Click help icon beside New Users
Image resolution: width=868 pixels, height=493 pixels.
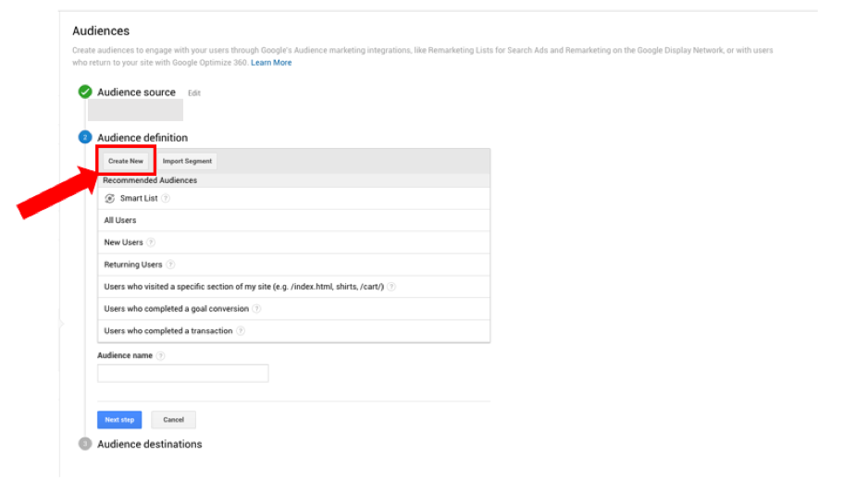pos(151,242)
